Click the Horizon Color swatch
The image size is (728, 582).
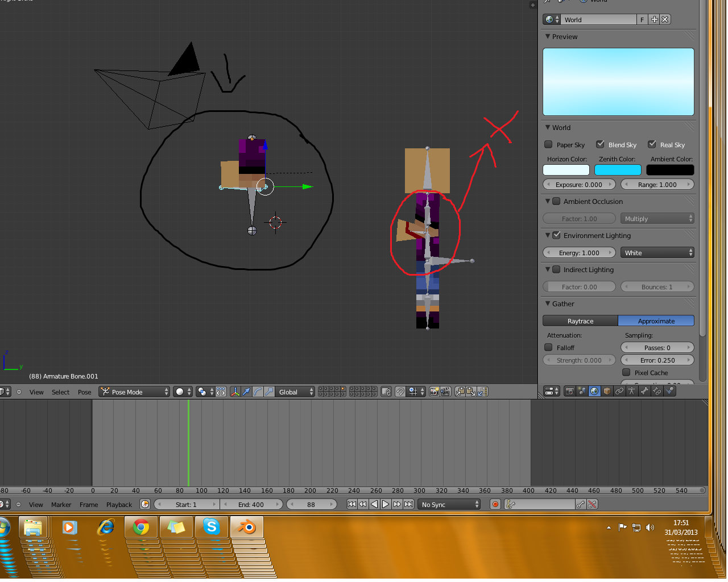click(x=566, y=170)
